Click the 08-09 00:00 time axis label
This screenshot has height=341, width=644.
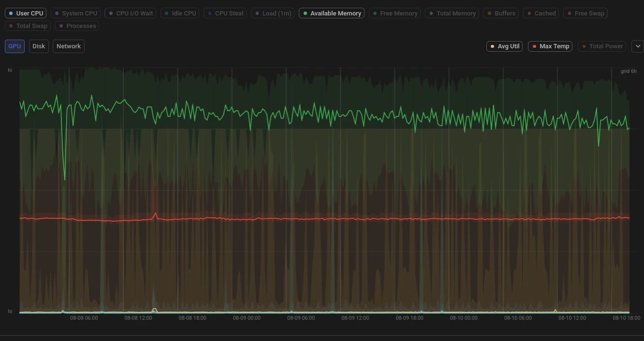[x=247, y=318]
